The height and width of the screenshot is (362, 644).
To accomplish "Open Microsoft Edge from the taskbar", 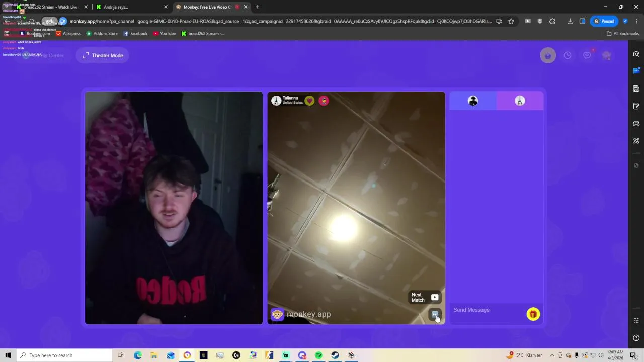I will click(x=137, y=355).
